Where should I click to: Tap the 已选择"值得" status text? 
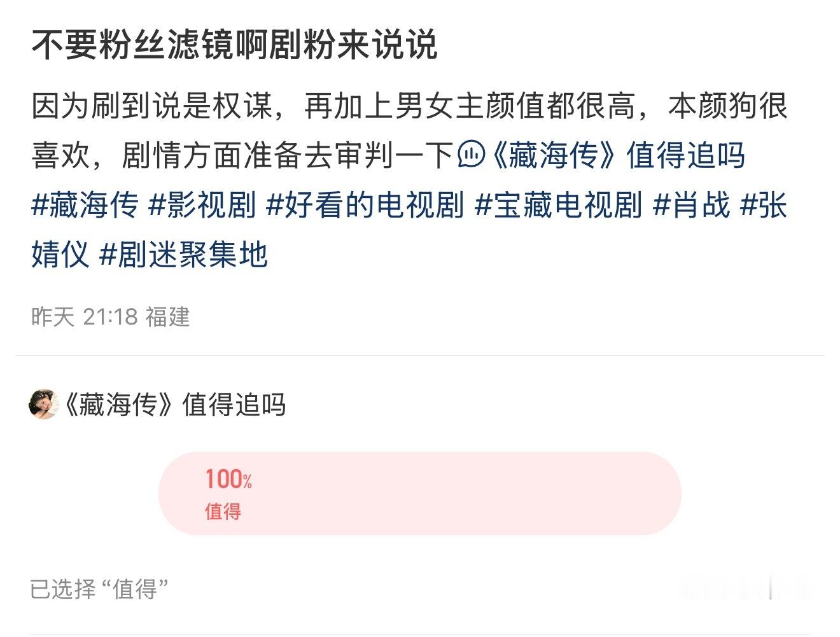point(99,589)
